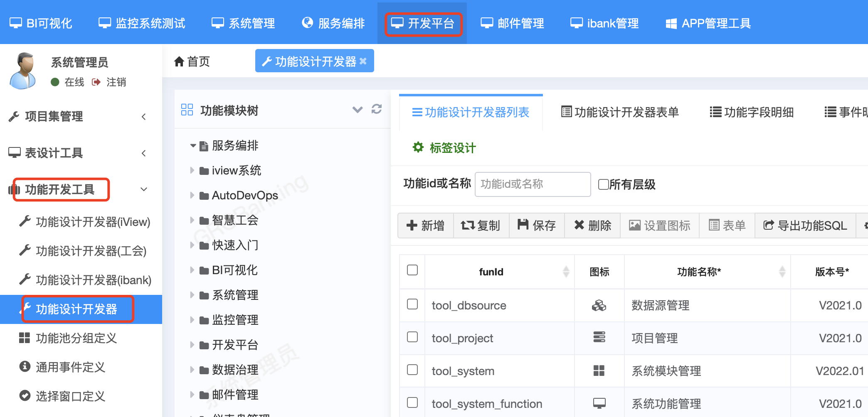
Task: Expand the AutoDevOps tree node
Action: (x=192, y=195)
